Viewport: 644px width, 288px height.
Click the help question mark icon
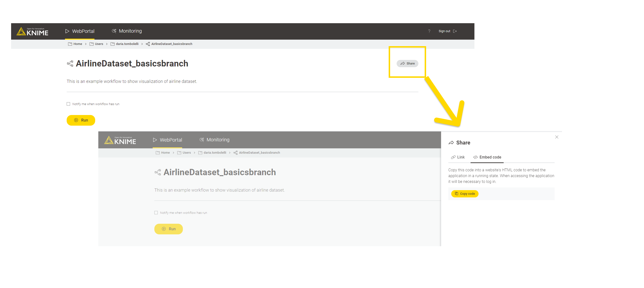[x=429, y=31]
